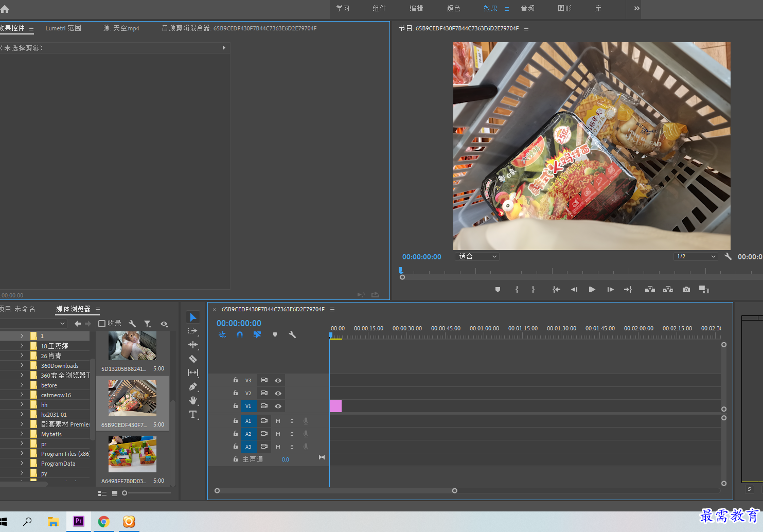Switch to 音频 workspace
Screen dimensions: 763x532
pos(528,8)
